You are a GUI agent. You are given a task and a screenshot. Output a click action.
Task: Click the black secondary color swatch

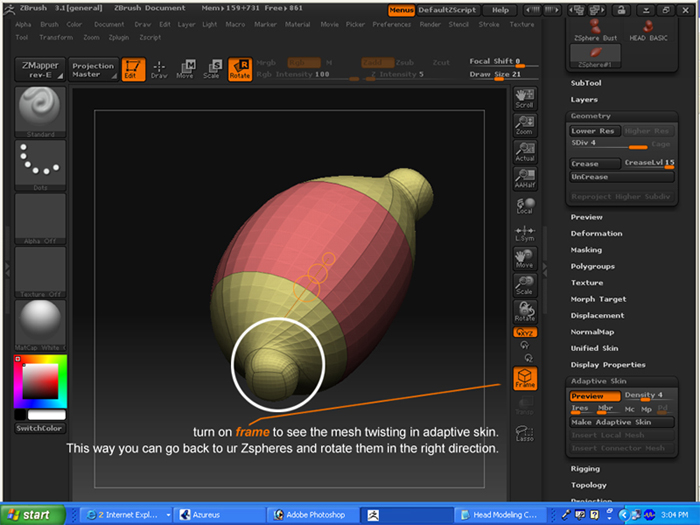20,415
